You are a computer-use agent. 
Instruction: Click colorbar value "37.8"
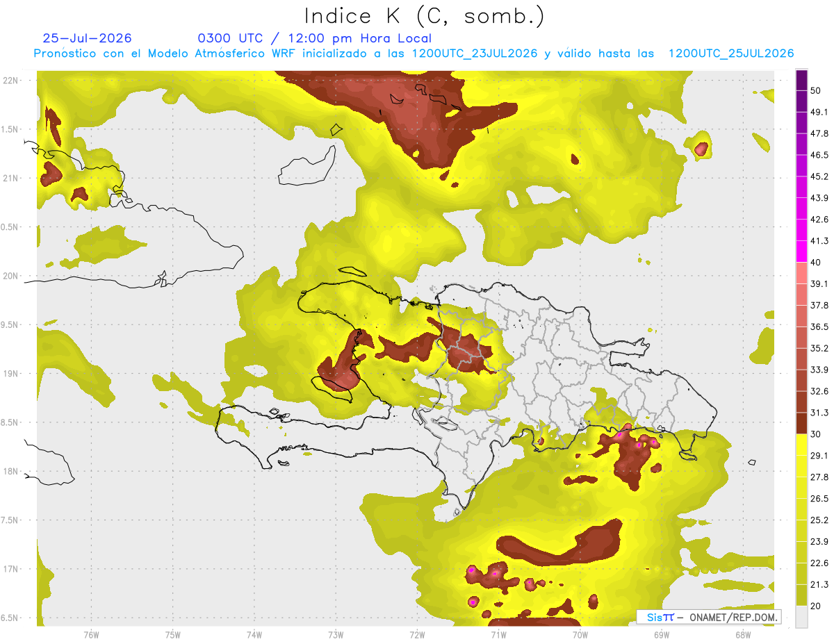(819, 305)
